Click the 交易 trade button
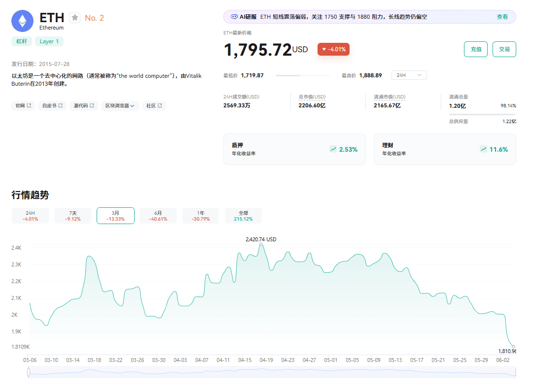 pyautogui.click(x=504, y=49)
